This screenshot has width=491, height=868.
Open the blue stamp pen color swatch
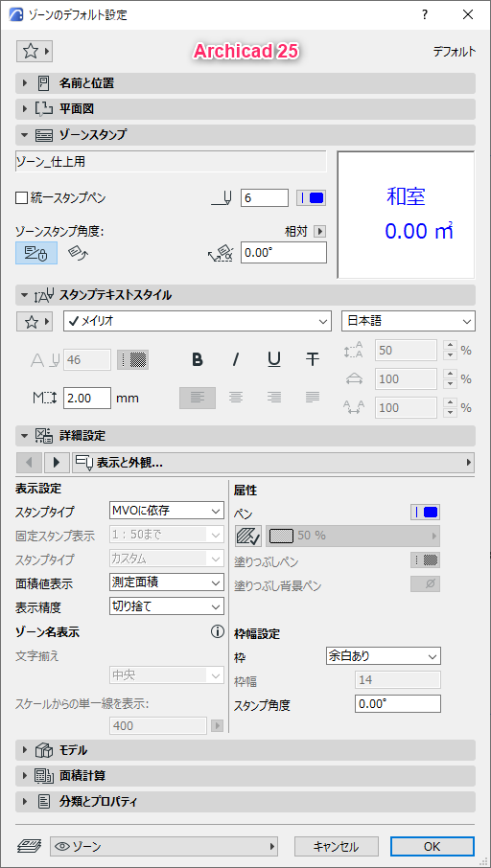[x=311, y=197]
